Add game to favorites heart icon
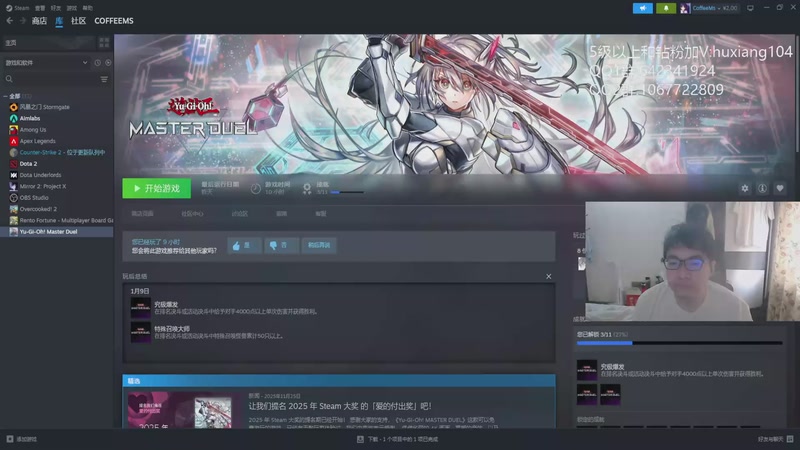Image resolution: width=800 pixels, height=450 pixels. (x=780, y=189)
